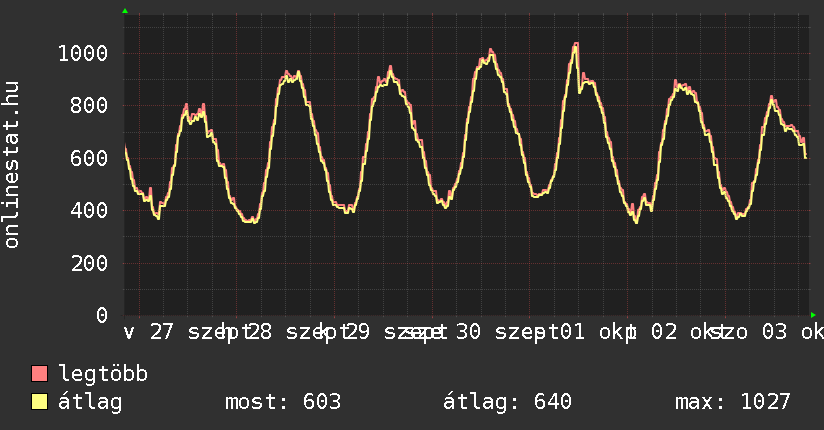
Task: Click the 800 y-axis label
Action: pyautogui.click(x=89, y=106)
